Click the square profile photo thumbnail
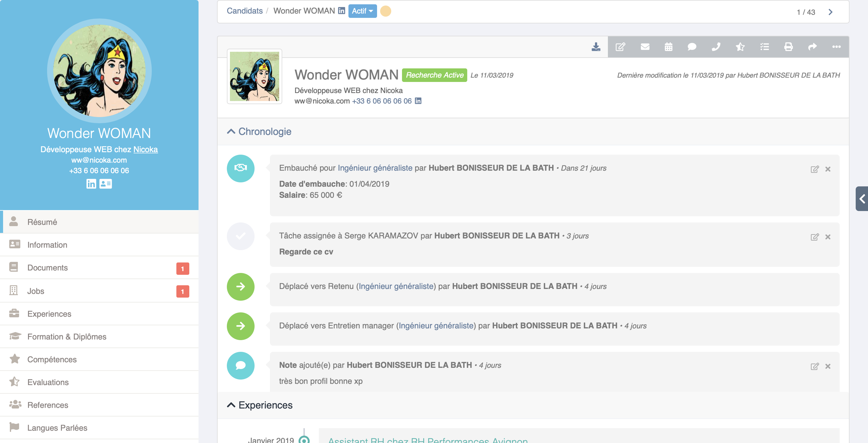 (255, 76)
